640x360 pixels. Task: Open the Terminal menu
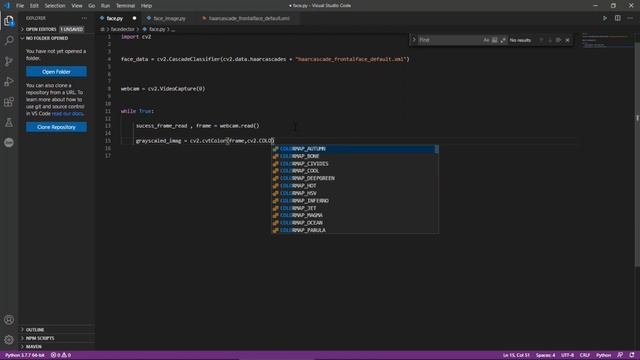point(125,6)
